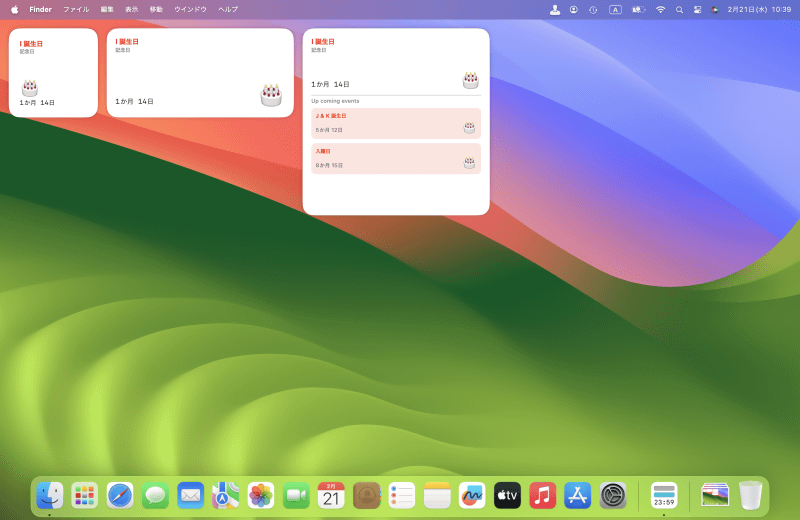Launch the Music app from the Dock

pos(542,495)
